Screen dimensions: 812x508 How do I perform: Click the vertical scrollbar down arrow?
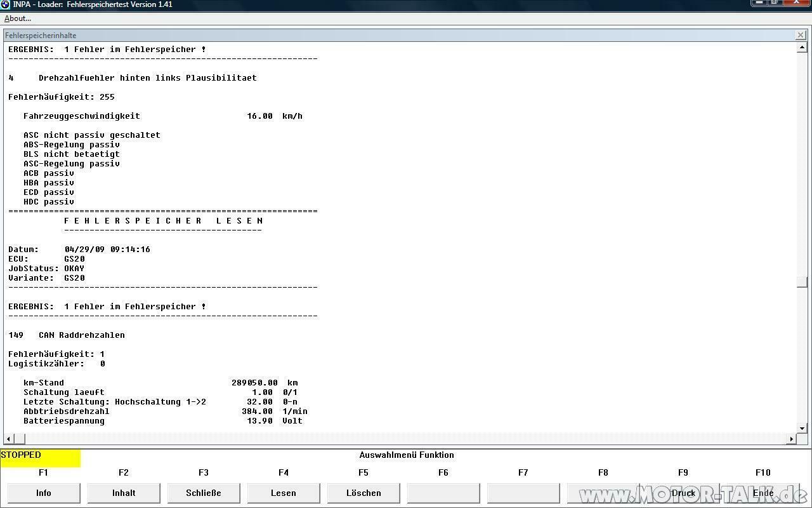(802, 429)
